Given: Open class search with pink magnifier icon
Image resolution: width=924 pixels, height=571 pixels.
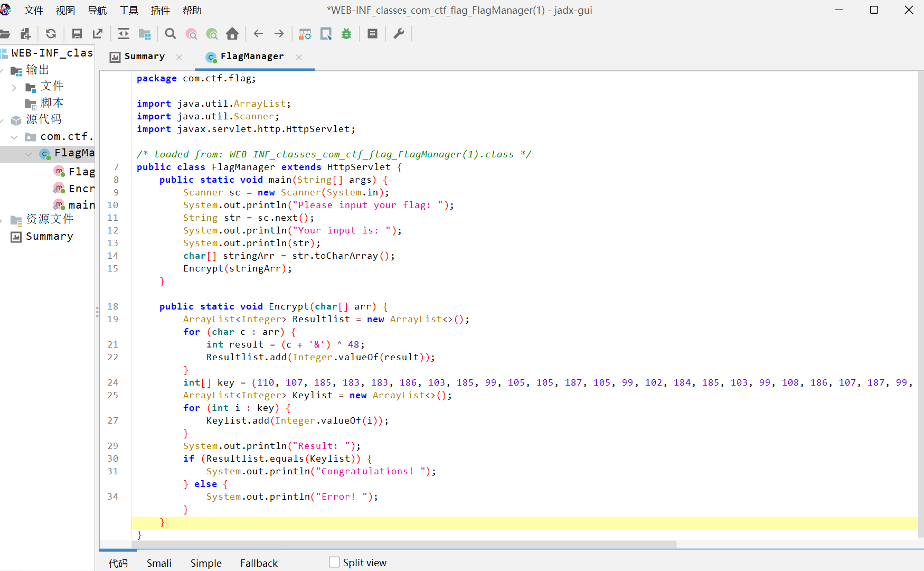Looking at the screenshot, I should (x=191, y=34).
